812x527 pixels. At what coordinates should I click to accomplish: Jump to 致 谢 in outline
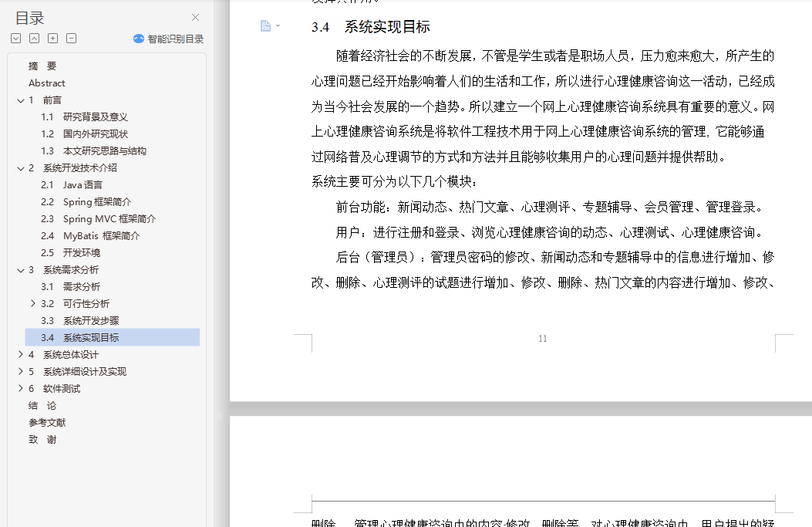(42, 440)
